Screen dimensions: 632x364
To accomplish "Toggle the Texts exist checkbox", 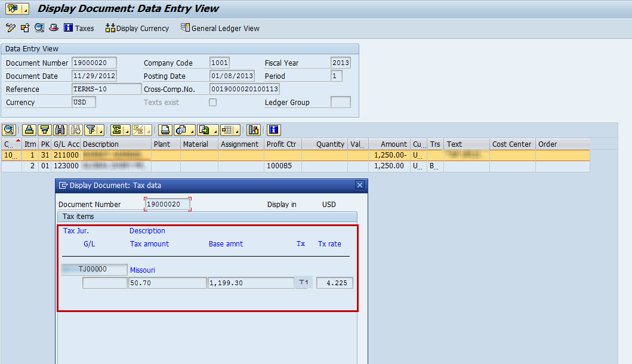I will [212, 103].
